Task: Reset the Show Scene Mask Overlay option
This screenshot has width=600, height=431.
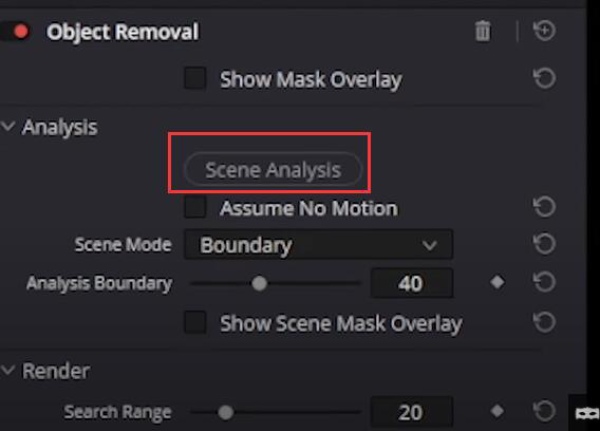Action: 545,322
